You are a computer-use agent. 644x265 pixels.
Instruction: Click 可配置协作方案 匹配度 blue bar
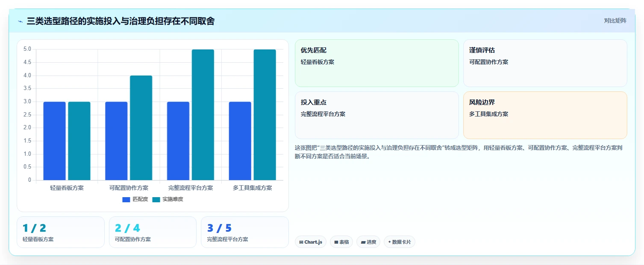coord(116,141)
